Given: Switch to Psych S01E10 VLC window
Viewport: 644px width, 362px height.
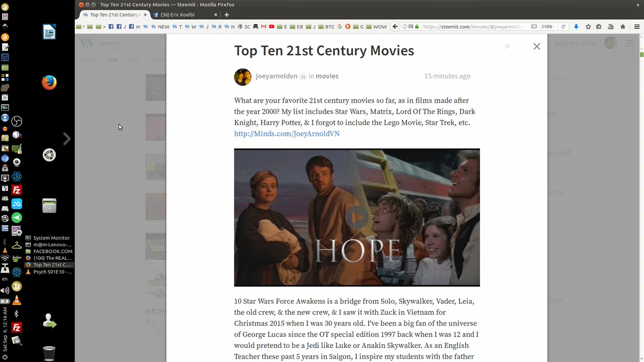Looking at the screenshot, I should click(48, 272).
